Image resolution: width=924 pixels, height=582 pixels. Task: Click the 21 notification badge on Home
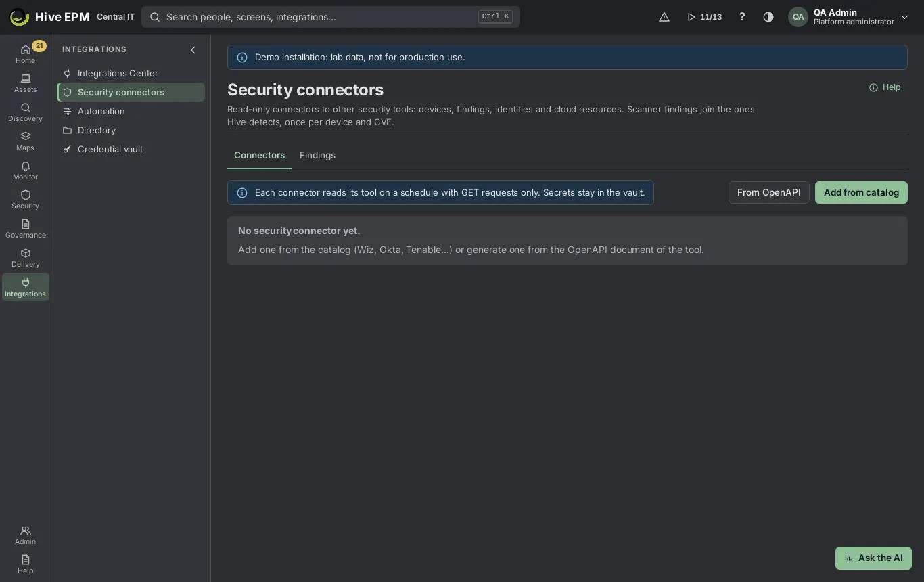[39, 46]
